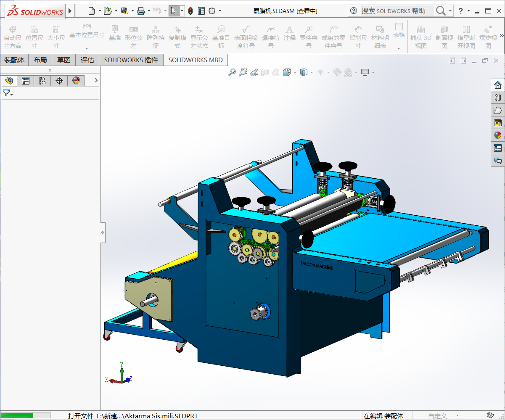Viewport: 505px width, 420px height.
Task: Click the Edit Appearance ball icon
Action: 337,72
